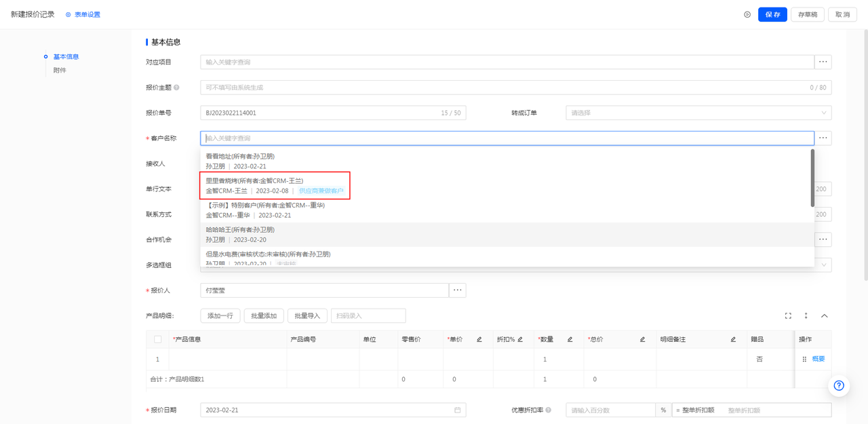This screenshot has height=424, width=868.
Task: Focus the 客户名称 search field
Action: click(507, 138)
